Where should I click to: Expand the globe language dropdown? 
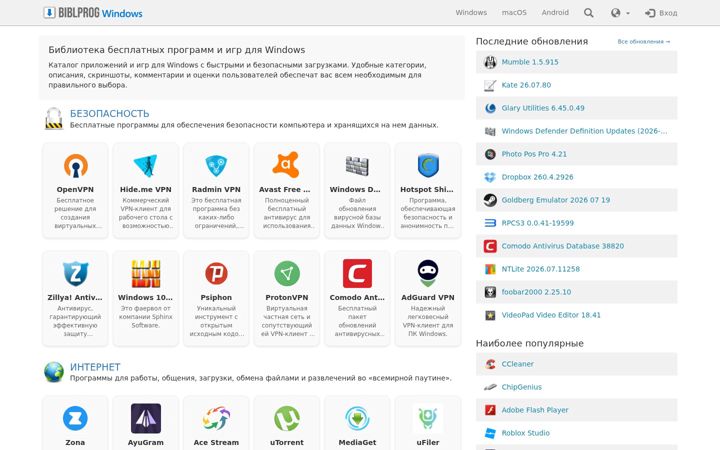(x=620, y=13)
